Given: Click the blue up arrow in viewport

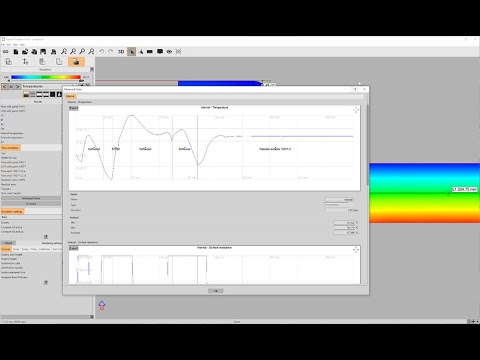Looking at the screenshot, I should 102,305.
